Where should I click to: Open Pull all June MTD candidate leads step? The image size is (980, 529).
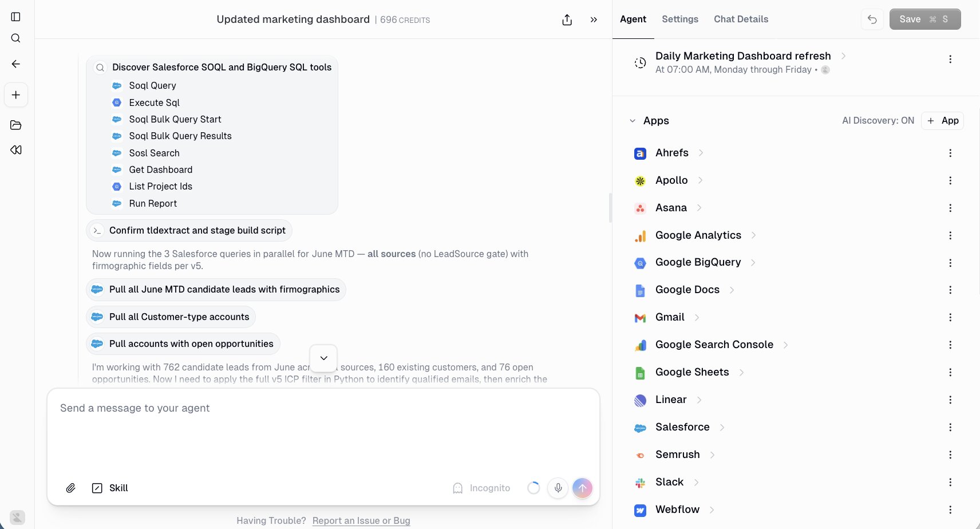216,290
